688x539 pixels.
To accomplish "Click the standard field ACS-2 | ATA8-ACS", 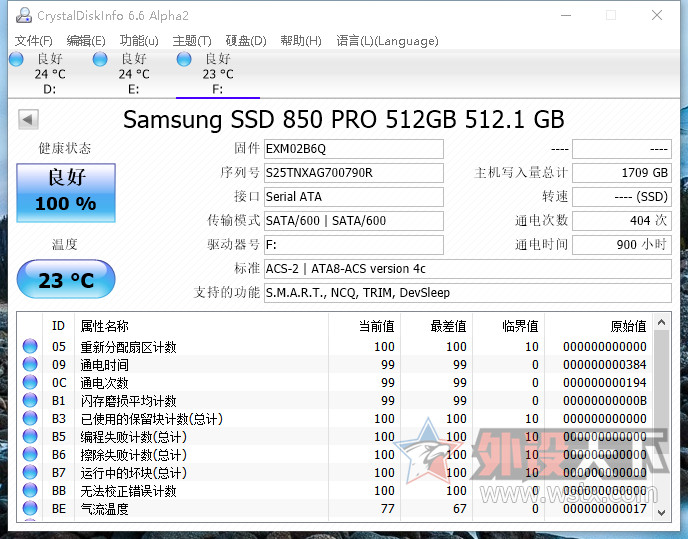I will pyautogui.click(x=468, y=269).
